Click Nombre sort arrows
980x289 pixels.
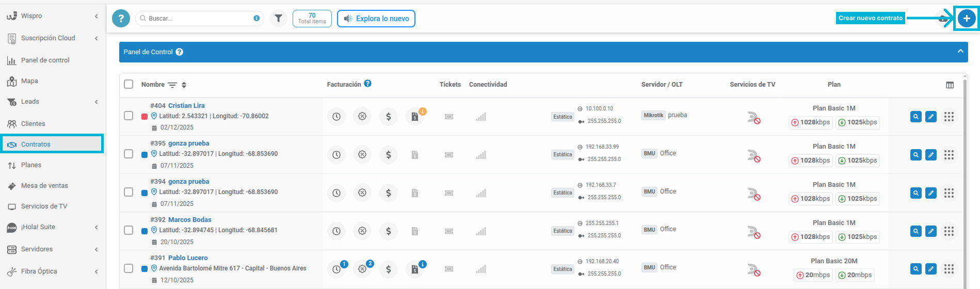click(x=184, y=85)
